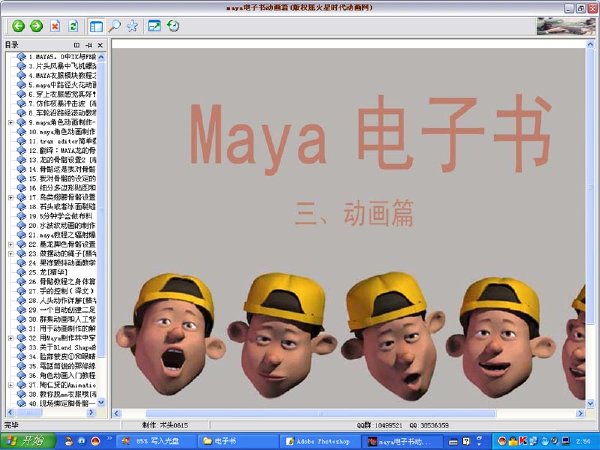Viewport: 600px width, 450px height.
Task: Click book icon of chapter 40
Action: click(x=21, y=403)
